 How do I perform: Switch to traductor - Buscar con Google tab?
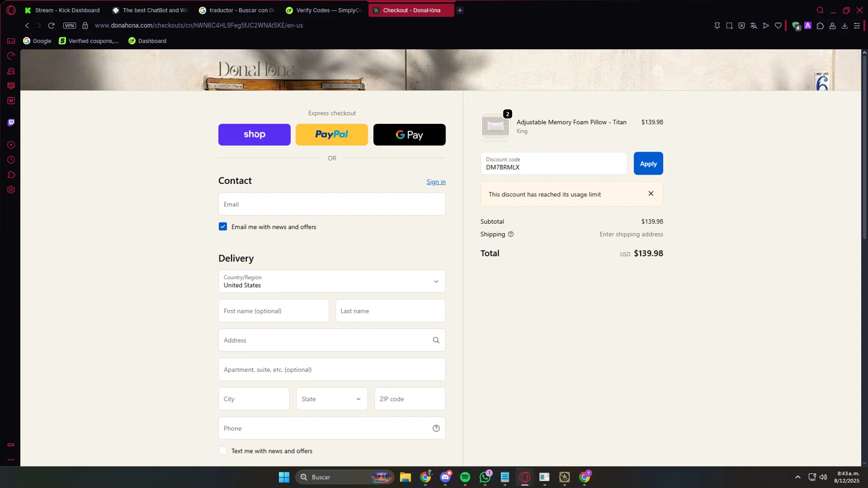tap(237, 10)
